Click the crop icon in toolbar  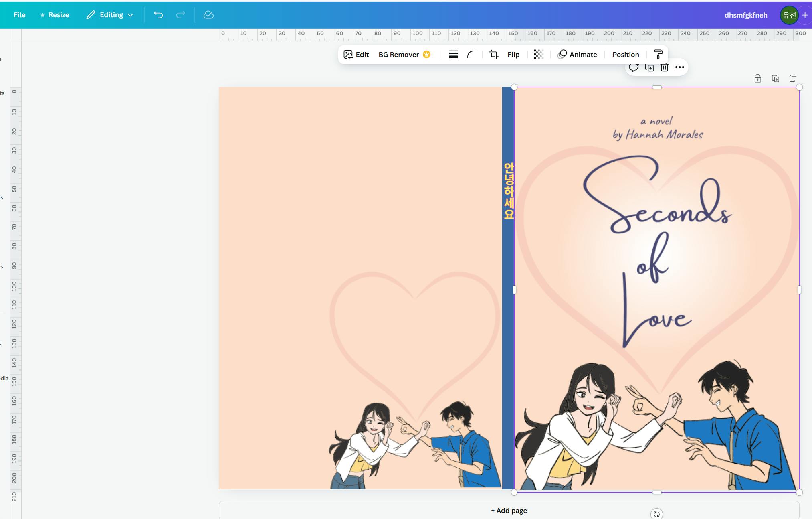tap(494, 55)
